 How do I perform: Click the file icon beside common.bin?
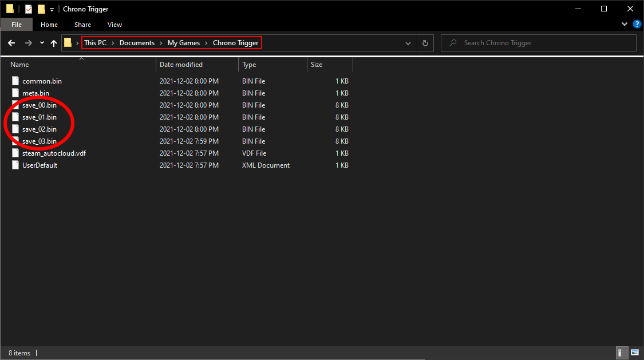(15, 81)
